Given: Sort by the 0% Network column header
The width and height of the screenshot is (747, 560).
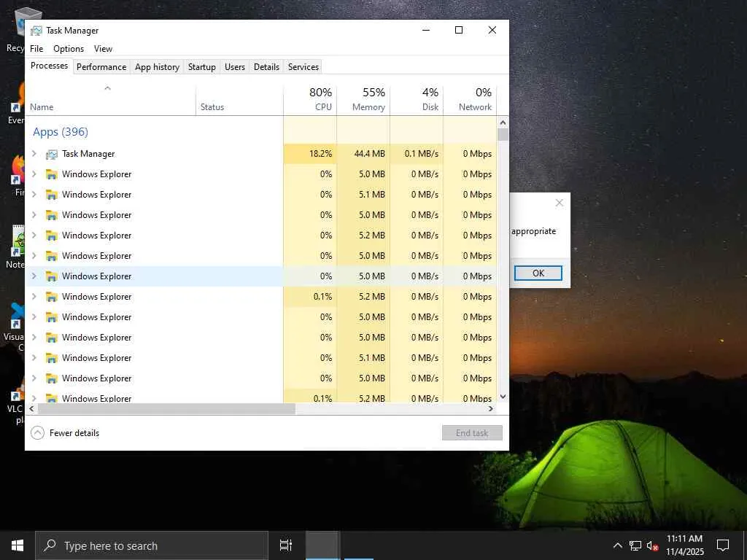Looking at the screenshot, I should (471, 100).
